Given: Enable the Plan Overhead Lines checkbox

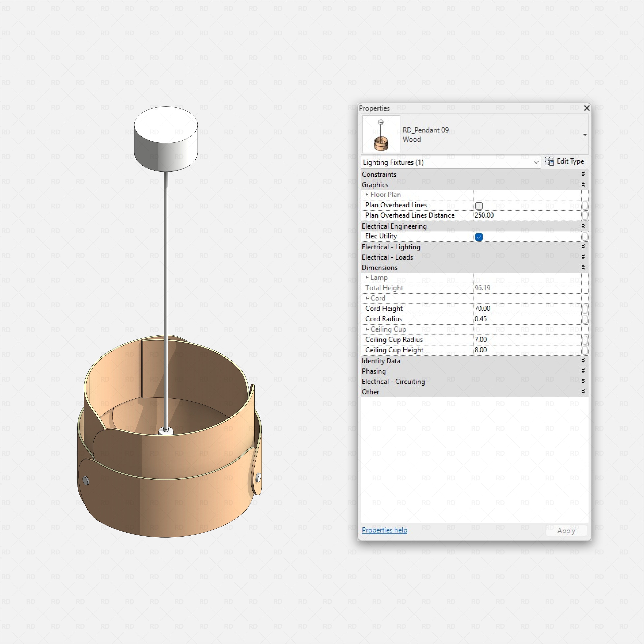Looking at the screenshot, I should coord(479,206).
